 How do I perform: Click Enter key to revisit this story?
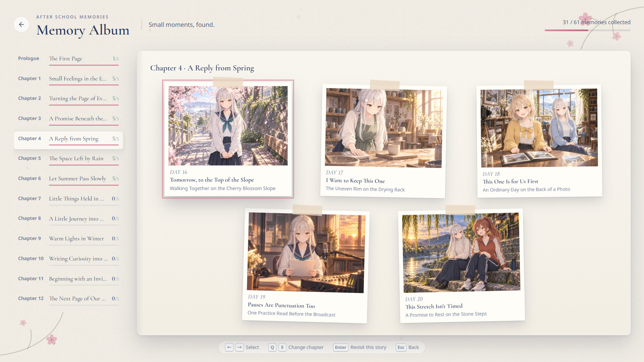[340, 347]
